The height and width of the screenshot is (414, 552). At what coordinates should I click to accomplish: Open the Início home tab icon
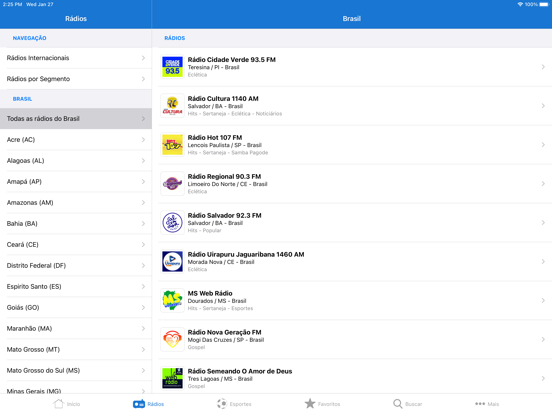pos(59,403)
